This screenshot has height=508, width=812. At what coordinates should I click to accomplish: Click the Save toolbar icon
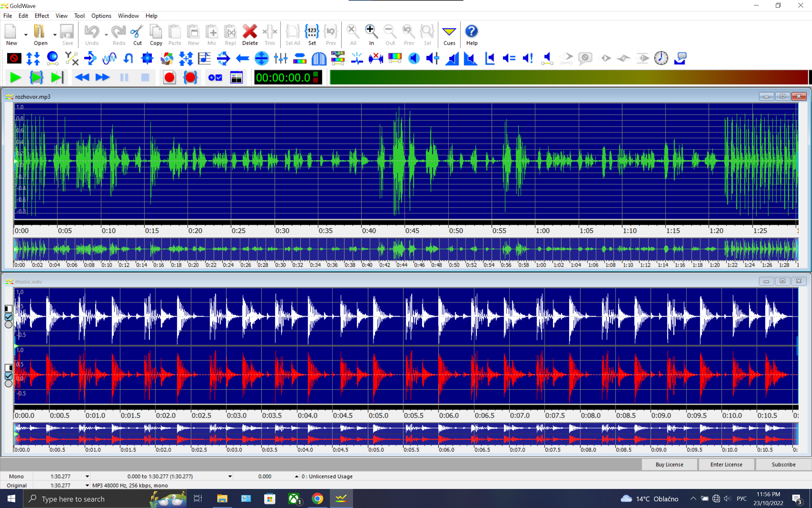tap(67, 35)
